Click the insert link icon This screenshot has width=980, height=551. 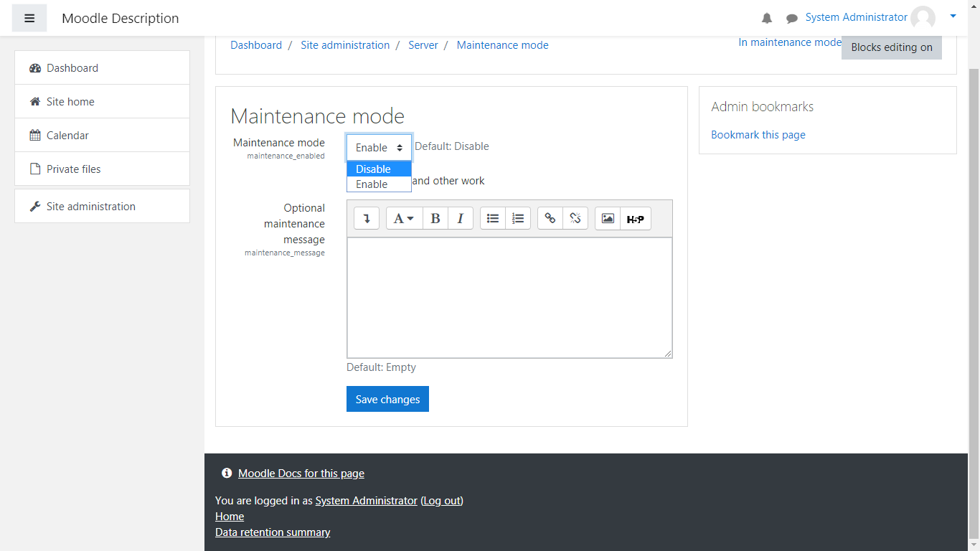(550, 219)
